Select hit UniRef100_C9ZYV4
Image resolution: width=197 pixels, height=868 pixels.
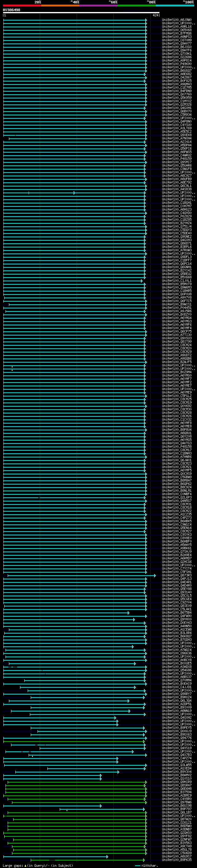click(x=177, y=603)
